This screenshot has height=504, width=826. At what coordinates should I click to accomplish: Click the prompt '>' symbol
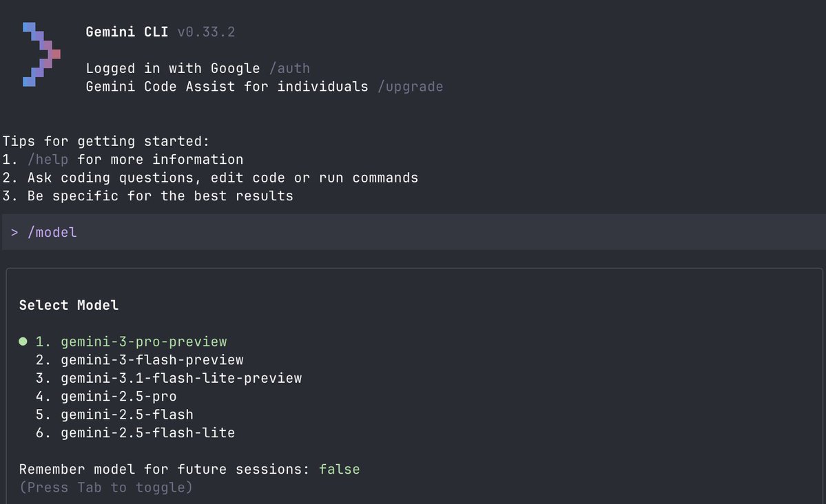coord(14,232)
